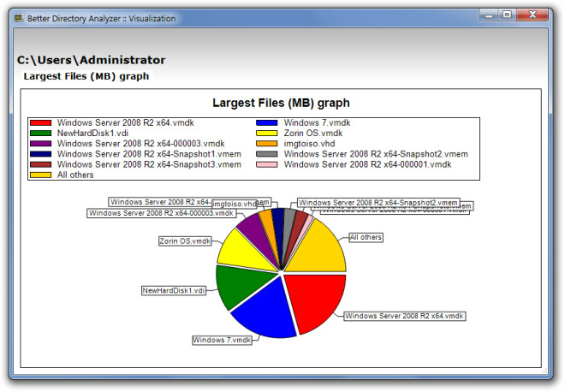Click the green NewHardDisk1.vdi legend swatch

point(41,134)
